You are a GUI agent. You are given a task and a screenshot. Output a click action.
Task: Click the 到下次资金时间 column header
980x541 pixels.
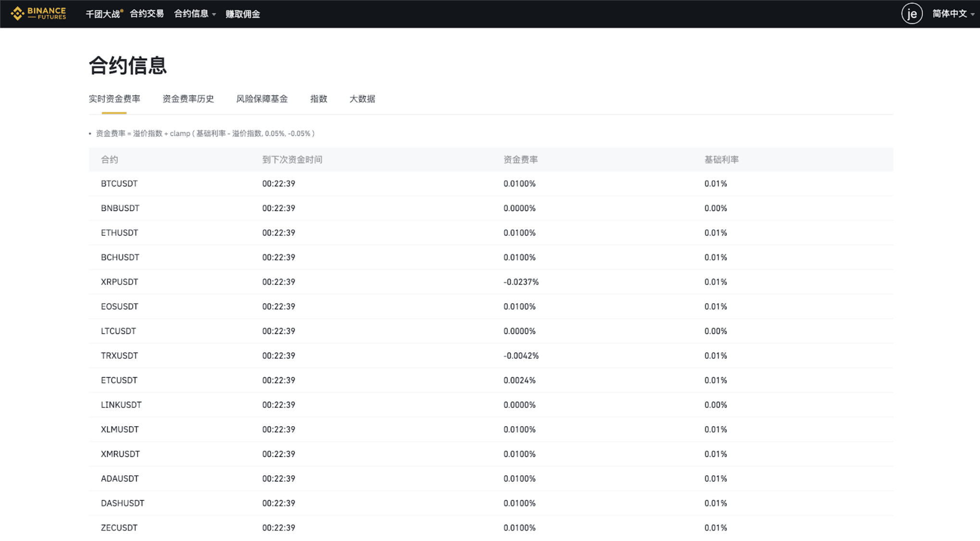pyautogui.click(x=292, y=160)
